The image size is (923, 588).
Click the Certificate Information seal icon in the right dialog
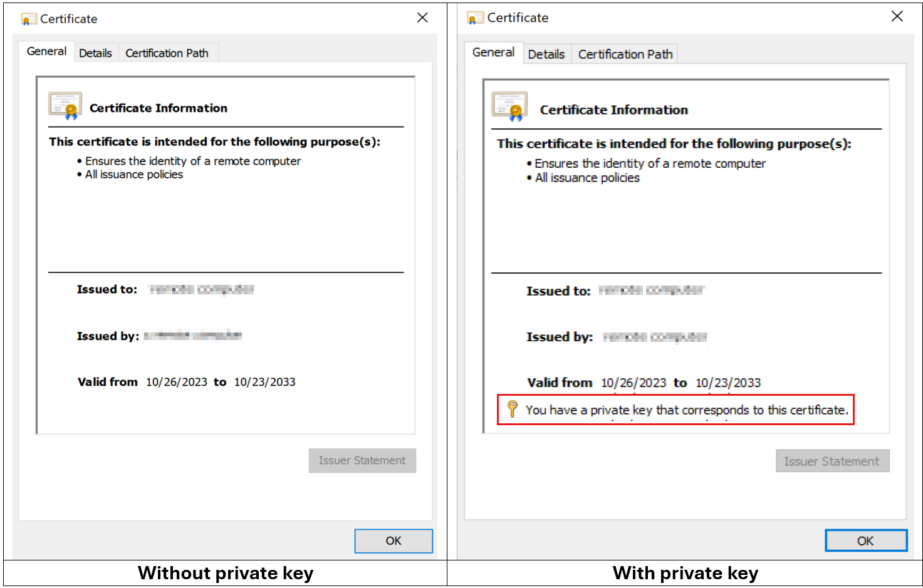tap(509, 107)
